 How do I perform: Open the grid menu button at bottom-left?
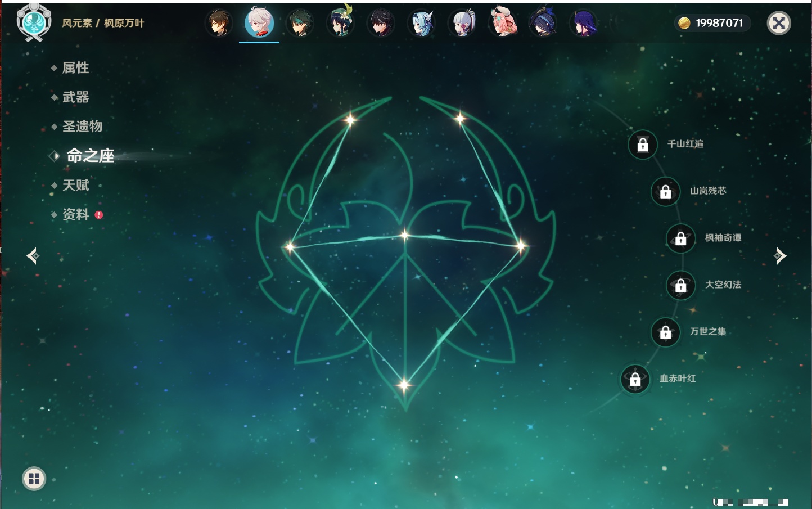(x=34, y=479)
